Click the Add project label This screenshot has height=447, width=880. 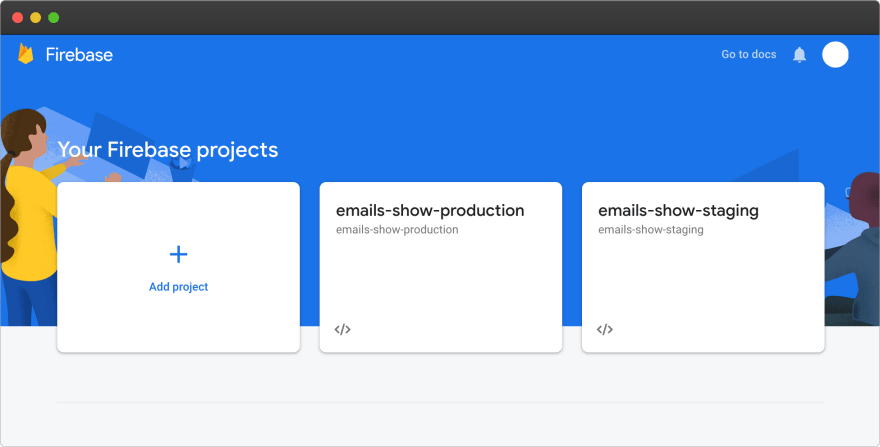[x=178, y=287]
